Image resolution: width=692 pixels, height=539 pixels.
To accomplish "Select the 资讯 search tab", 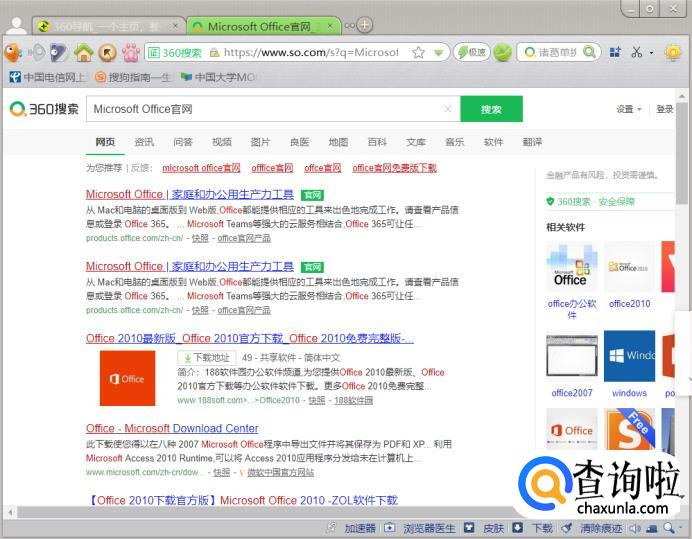I will tap(144, 142).
